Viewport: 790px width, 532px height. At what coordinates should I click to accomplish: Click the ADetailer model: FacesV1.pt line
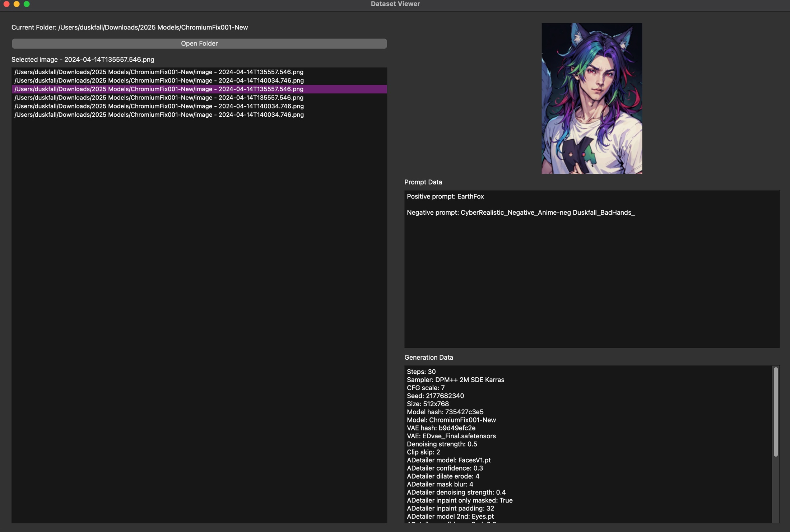click(449, 460)
